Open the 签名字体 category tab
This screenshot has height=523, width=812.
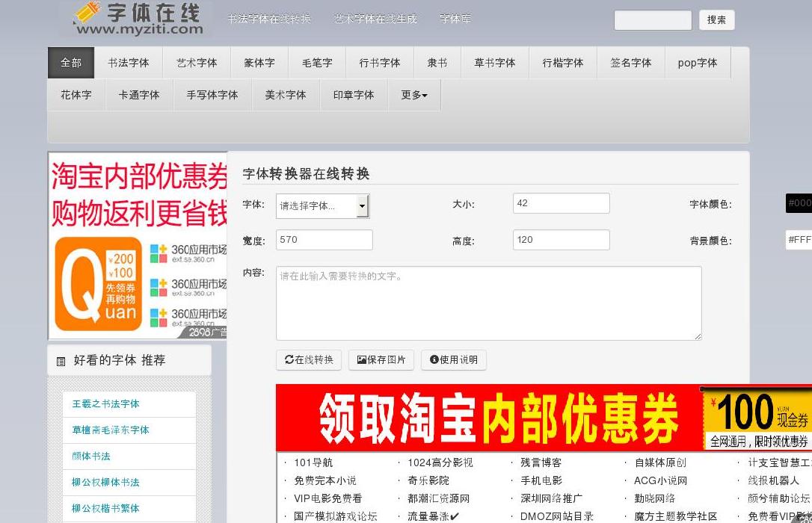631,63
